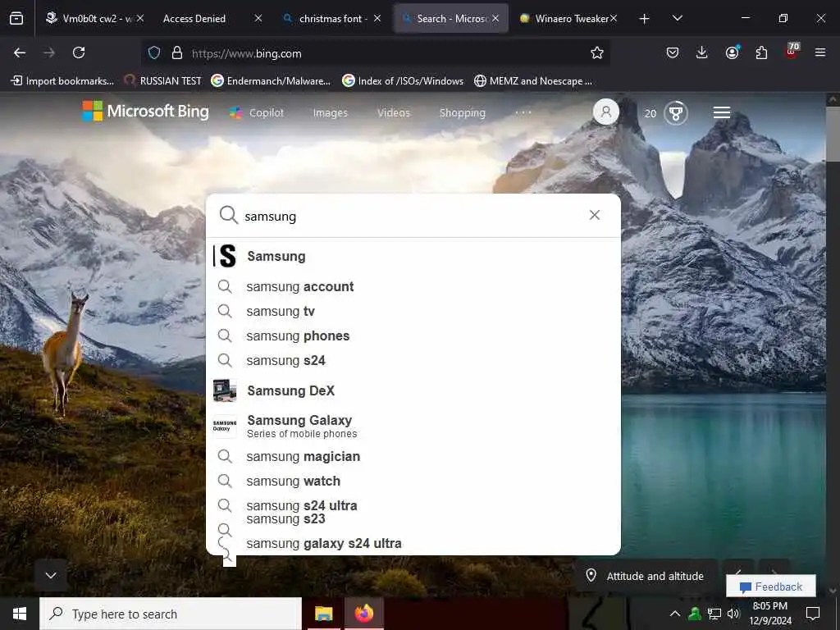Open the Windows Start menu
840x630 pixels.
[x=20, y=614]
